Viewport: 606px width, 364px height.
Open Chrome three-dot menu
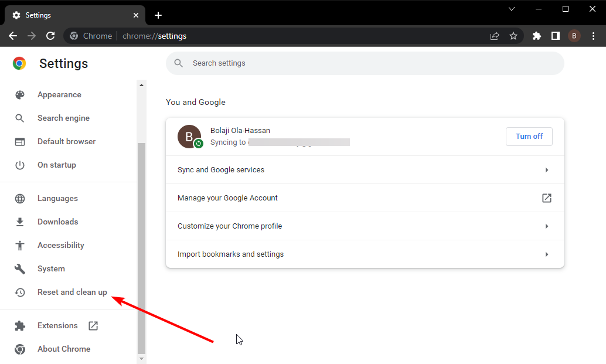tap(593, 36)
